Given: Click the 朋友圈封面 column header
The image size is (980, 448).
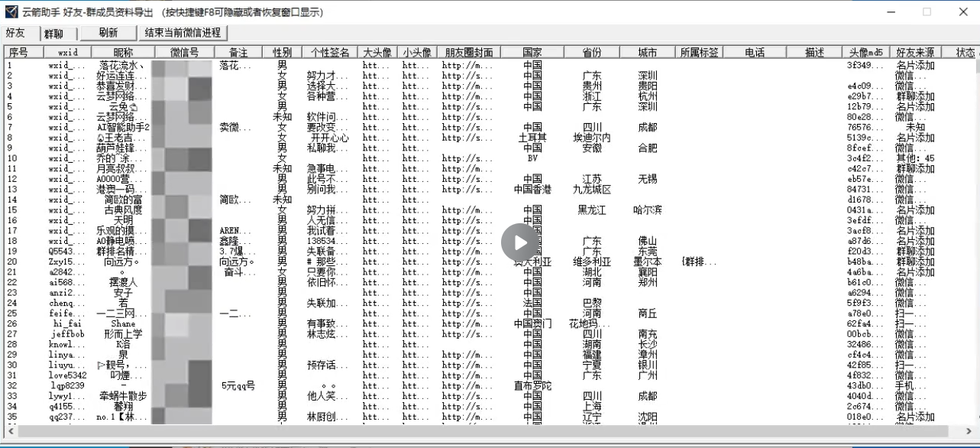Looking at the screenshot, I should click(x=469, y=52).
